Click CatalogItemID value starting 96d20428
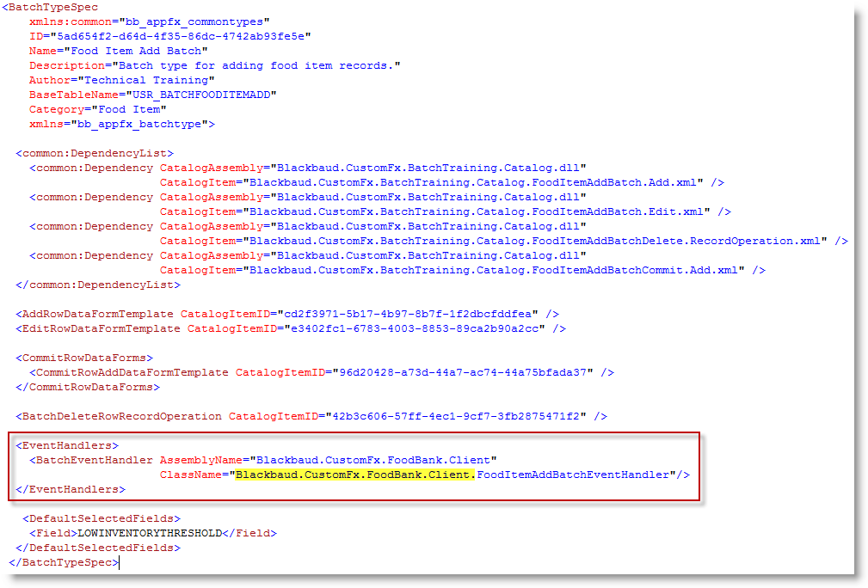 tap(463, 373)
